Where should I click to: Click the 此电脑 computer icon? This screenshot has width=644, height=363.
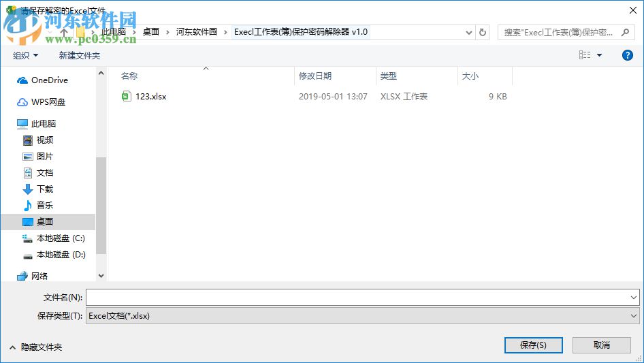22,124
